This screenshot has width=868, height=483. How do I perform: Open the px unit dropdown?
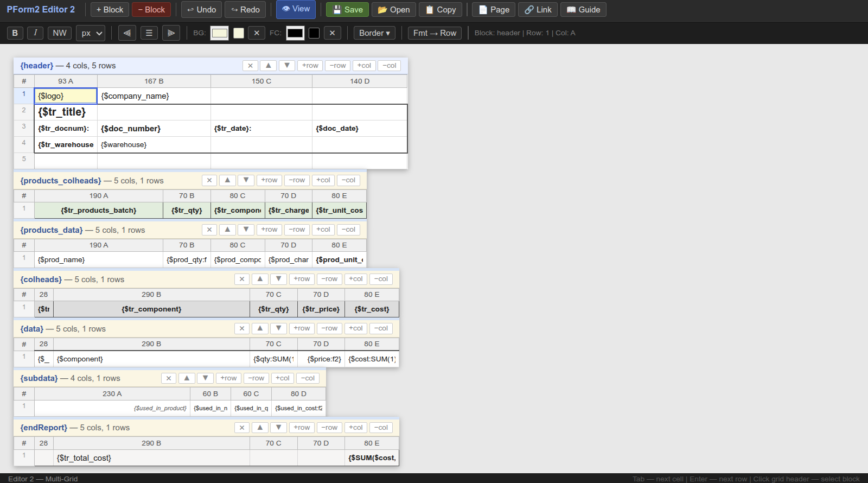[x=91, y=33]
